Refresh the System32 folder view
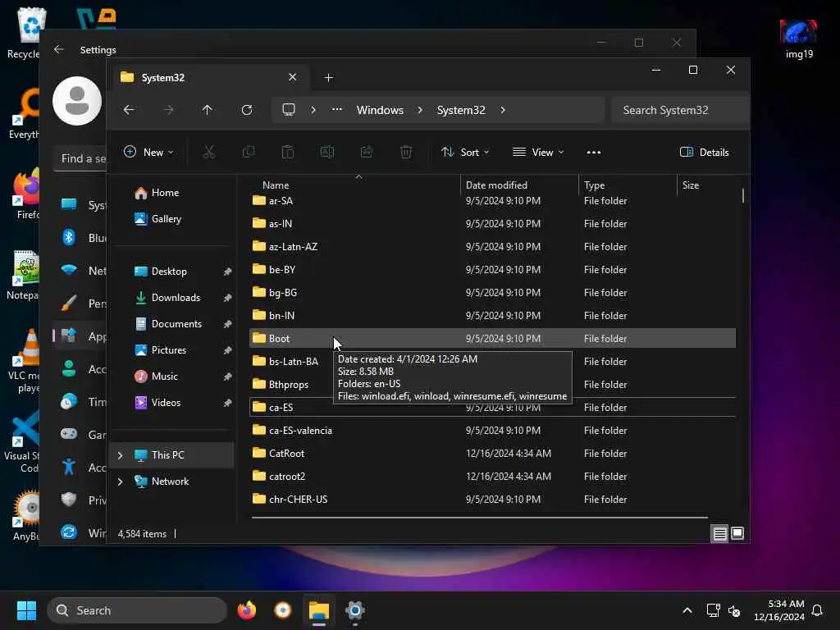The height and width of the screenshot is (630, 840). pyautogui.click(x=247, y=110)
